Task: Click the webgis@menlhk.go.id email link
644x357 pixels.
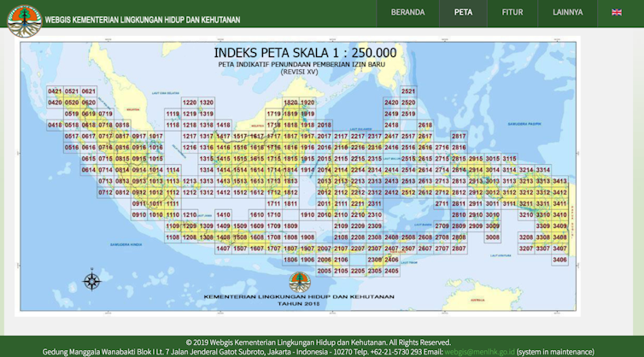Action: click(479, 352)
